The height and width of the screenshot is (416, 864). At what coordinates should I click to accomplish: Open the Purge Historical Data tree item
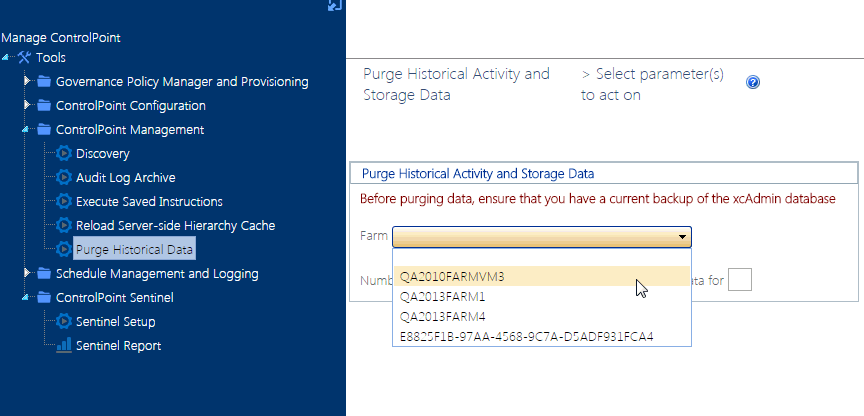(135, 250)
